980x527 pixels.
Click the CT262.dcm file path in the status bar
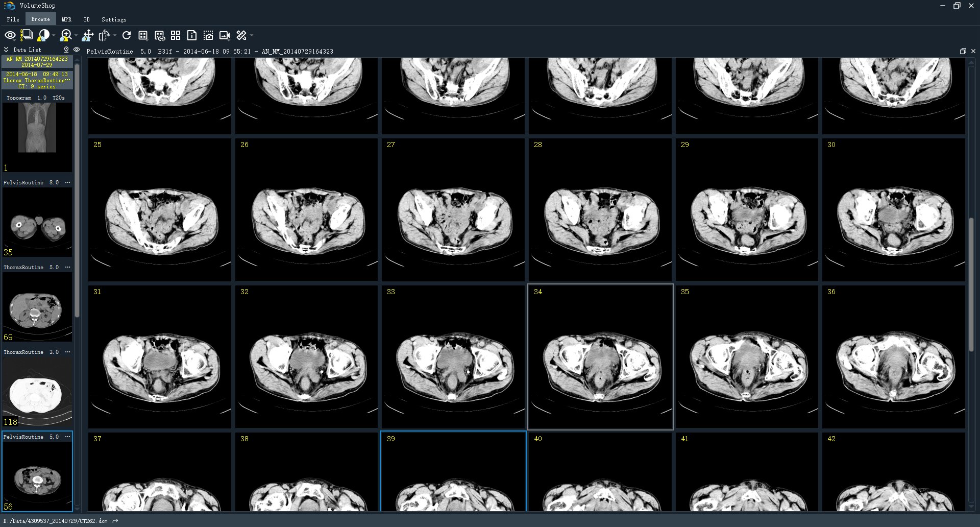tap(55, 521)
